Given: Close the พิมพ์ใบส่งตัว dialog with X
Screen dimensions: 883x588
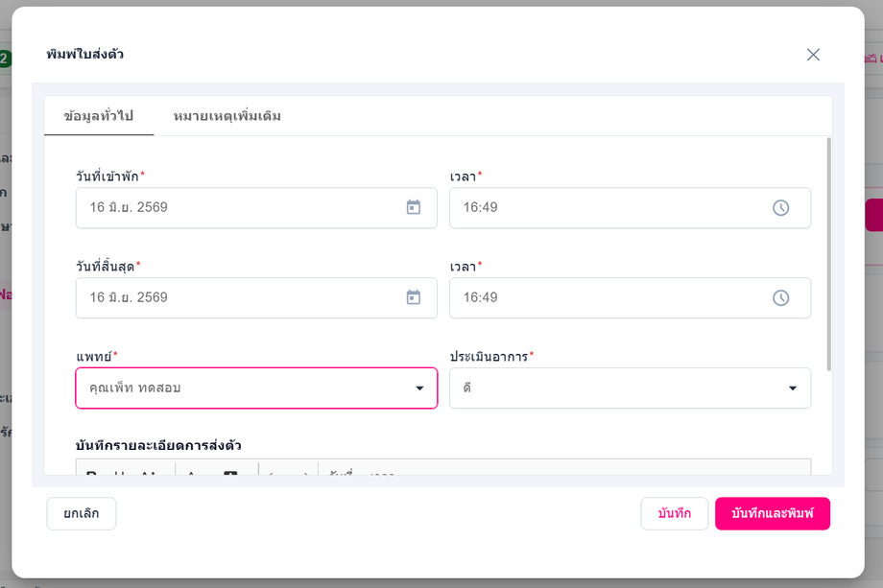Looking at the screenshot, I should [813, 55].
